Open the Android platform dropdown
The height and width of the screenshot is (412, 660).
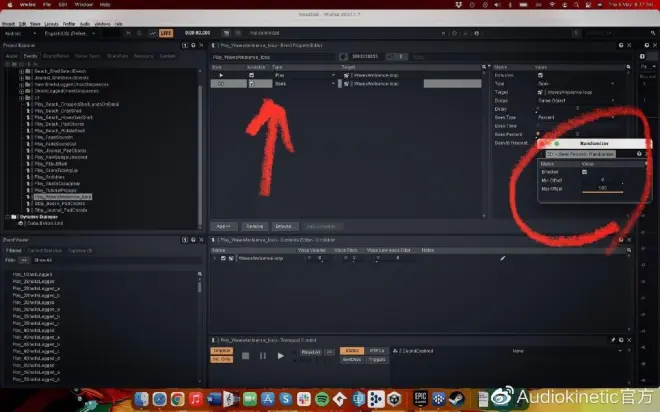tap(20, 33)
